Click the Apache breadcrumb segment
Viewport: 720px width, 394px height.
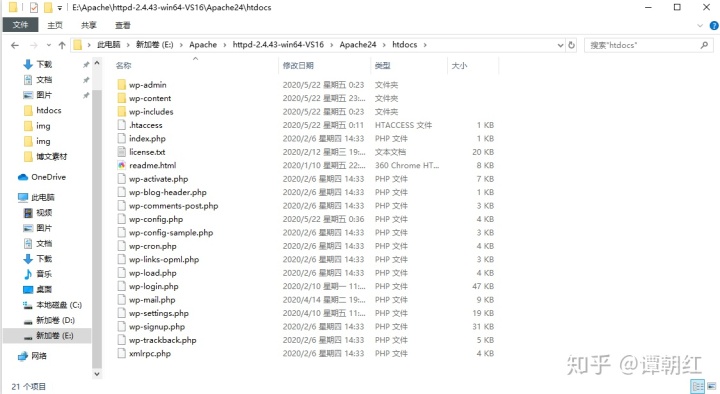click(203, 45)
